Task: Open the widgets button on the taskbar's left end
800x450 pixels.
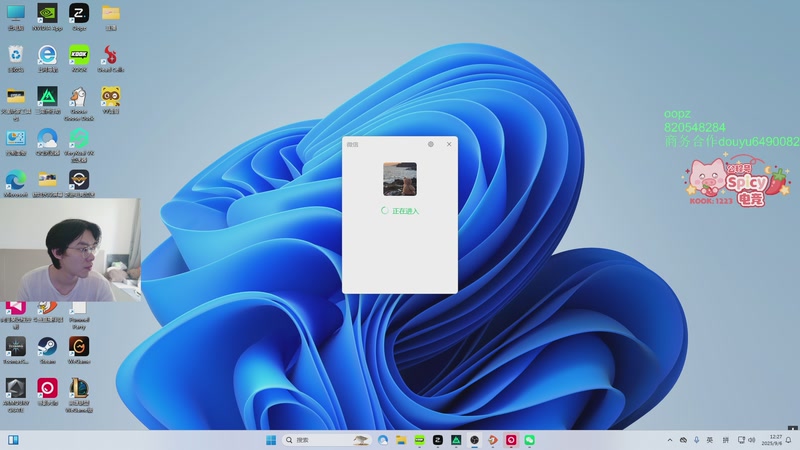Action: [x=13, y=440]
